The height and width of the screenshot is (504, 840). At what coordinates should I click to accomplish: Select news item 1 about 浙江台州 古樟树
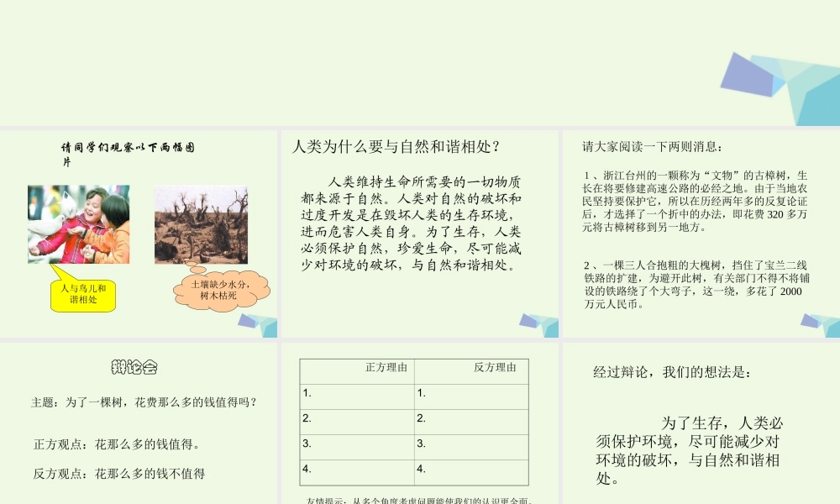point(695,202)
